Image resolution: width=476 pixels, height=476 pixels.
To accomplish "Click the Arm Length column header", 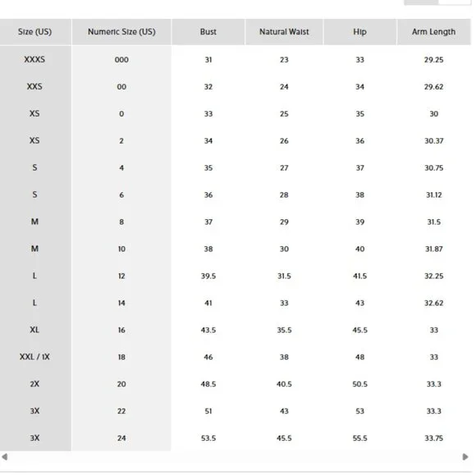I will (434, 32).
